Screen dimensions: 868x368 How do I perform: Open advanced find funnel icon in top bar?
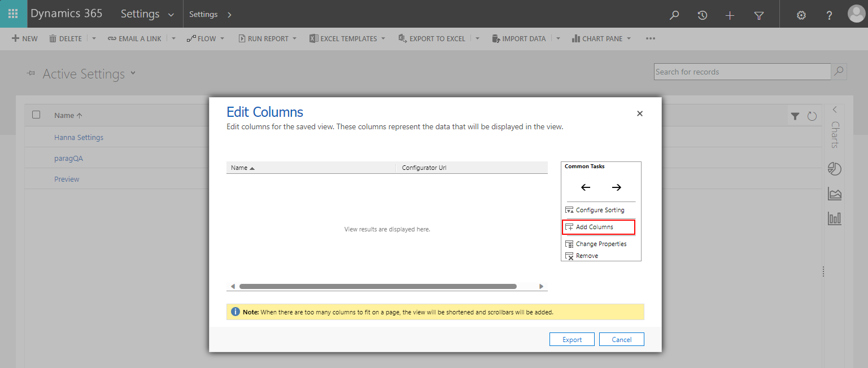758,15
